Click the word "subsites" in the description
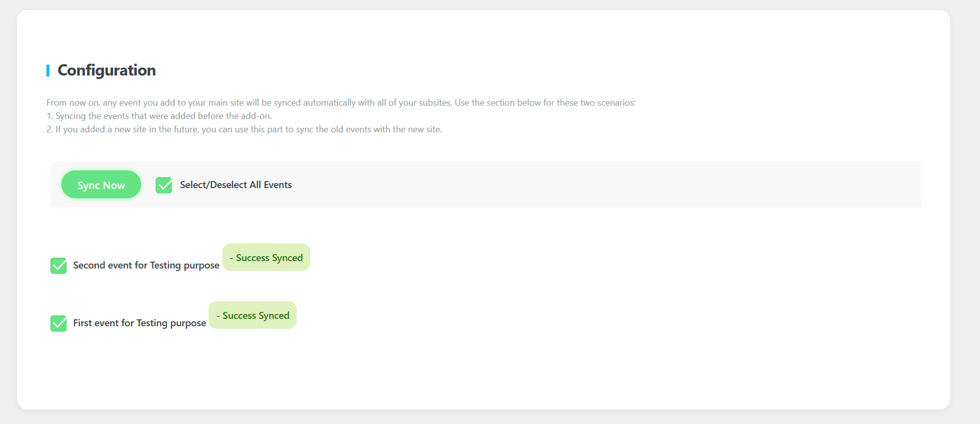This screenshot has height=424, width=980. click(x=435, y=103)
